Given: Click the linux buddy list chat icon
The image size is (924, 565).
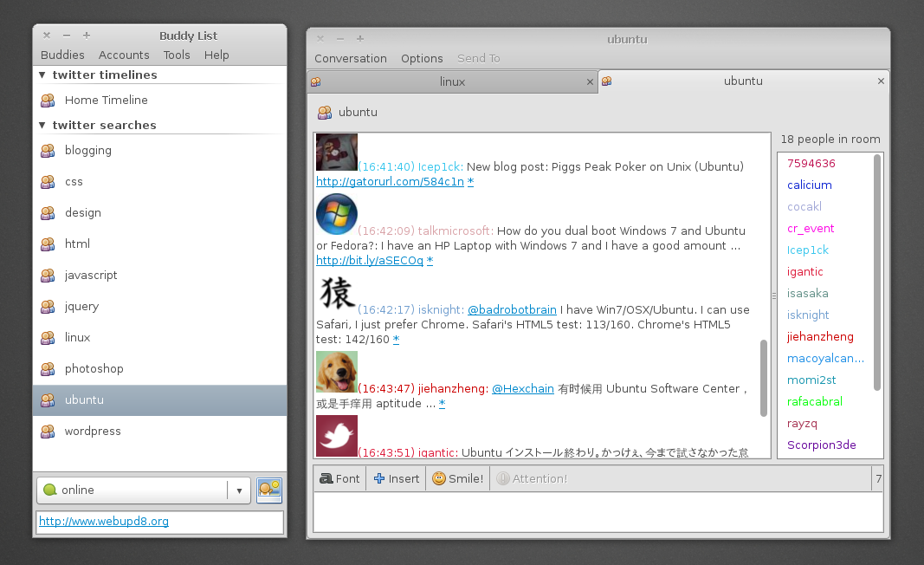Looking at the screenshot, I should click(48, 337).
